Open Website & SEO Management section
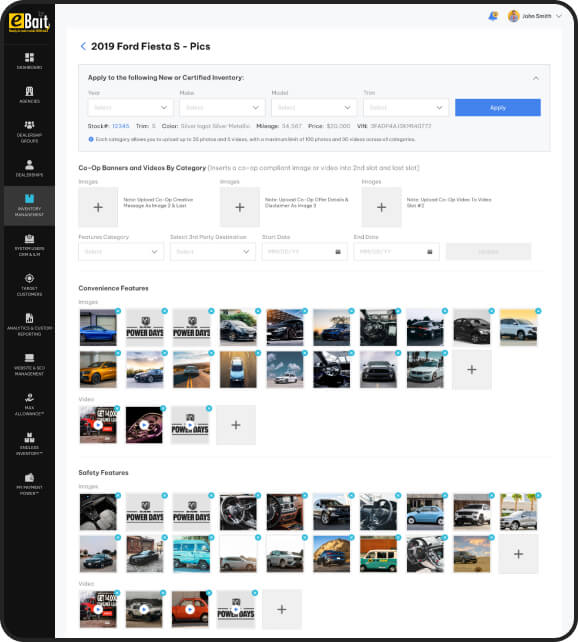Image resolution: width=578 pixels, height=642 pixels. [29, 364]
